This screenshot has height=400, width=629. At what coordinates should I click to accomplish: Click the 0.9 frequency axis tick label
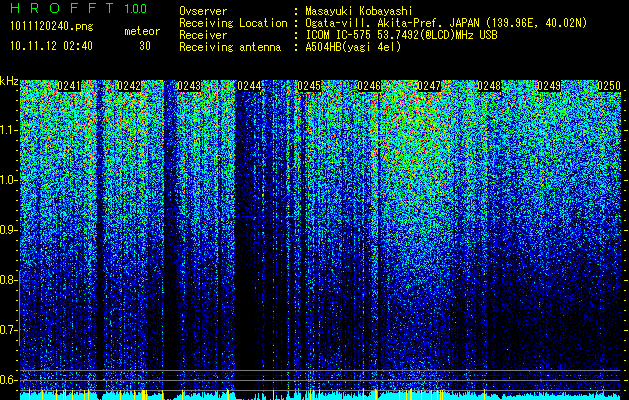coord(9,230)
